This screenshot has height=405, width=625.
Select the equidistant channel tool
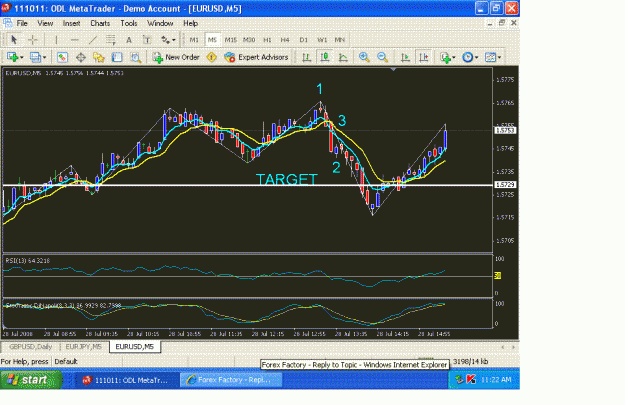110,39
